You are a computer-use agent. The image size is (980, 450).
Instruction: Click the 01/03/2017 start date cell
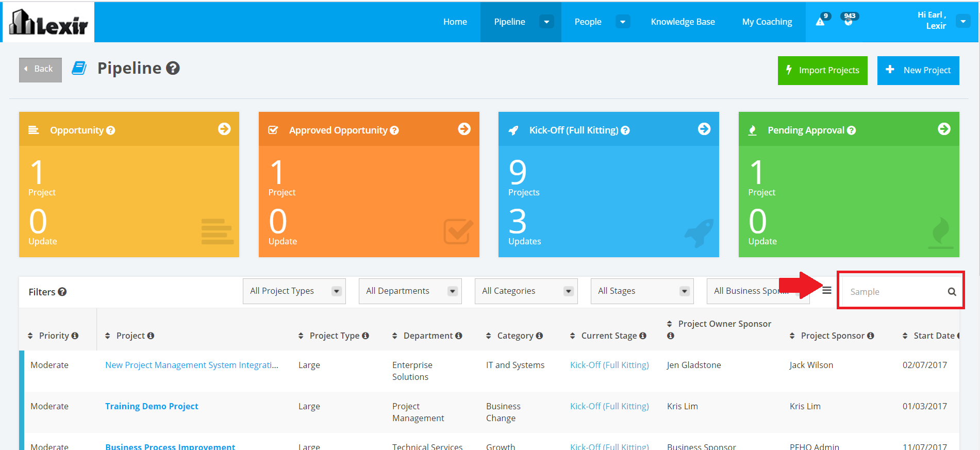click(924, 406)
